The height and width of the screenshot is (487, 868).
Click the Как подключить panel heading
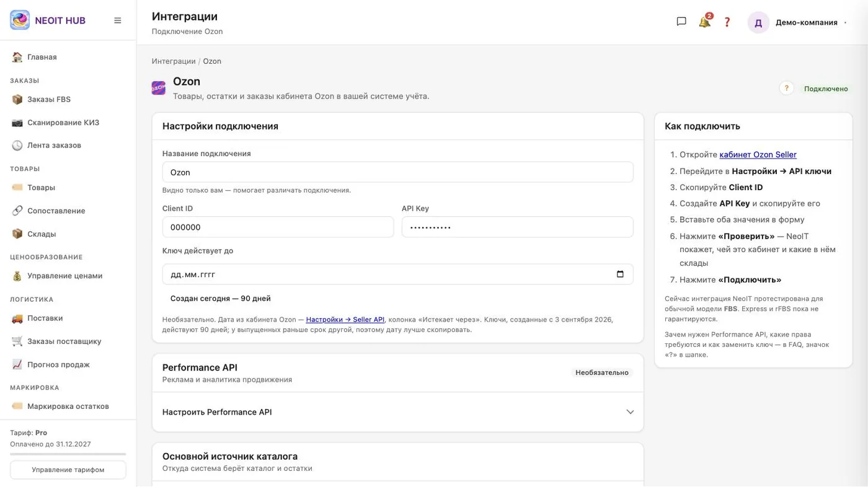[702, 126]
